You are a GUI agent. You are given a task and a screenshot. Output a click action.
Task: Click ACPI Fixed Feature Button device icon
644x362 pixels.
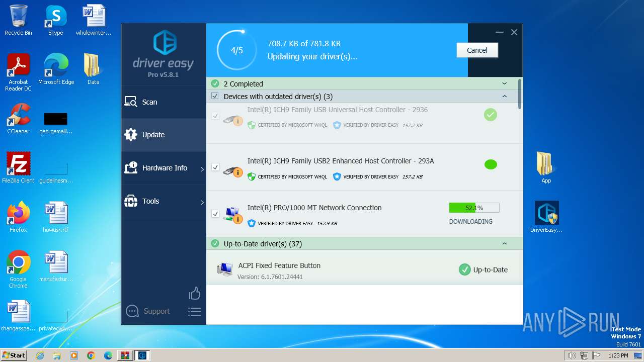[x=224, y=269]
